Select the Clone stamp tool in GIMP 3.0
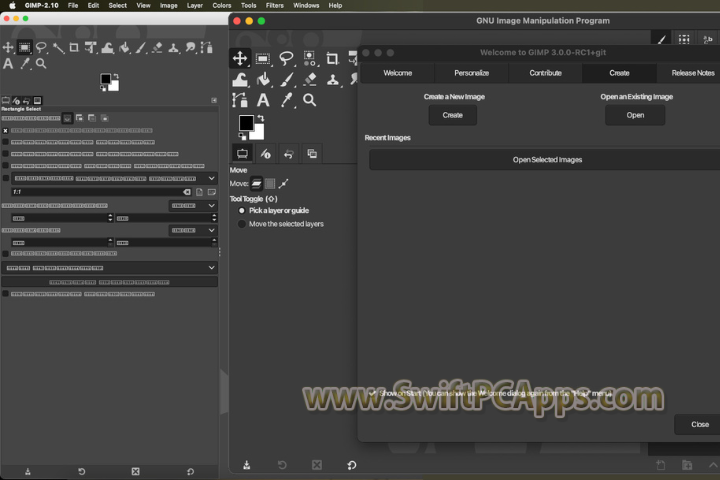This screenshot has width=720, height=480. (x=332, y=79)
